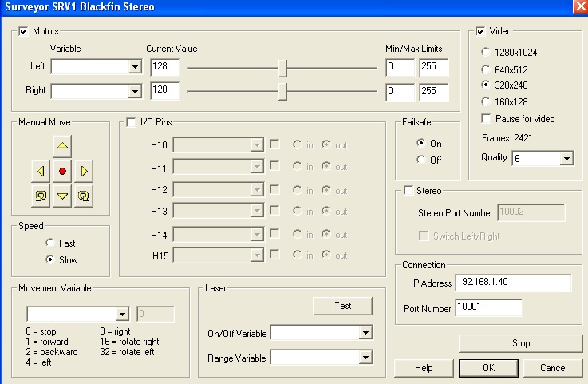Click the red stop dot button
Image resolution: width=588 pixels, height=384 pixels.
[x=62, y=170]
